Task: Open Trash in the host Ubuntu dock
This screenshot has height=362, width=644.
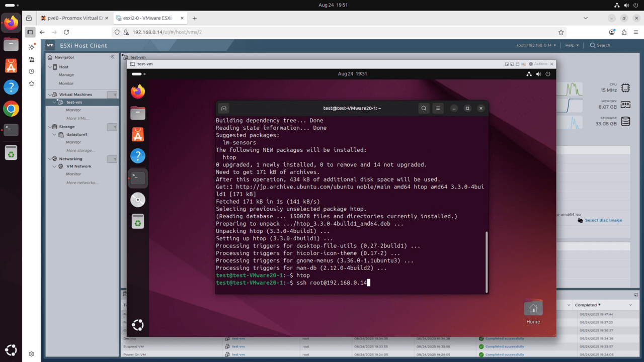Action: coord(11,152)
